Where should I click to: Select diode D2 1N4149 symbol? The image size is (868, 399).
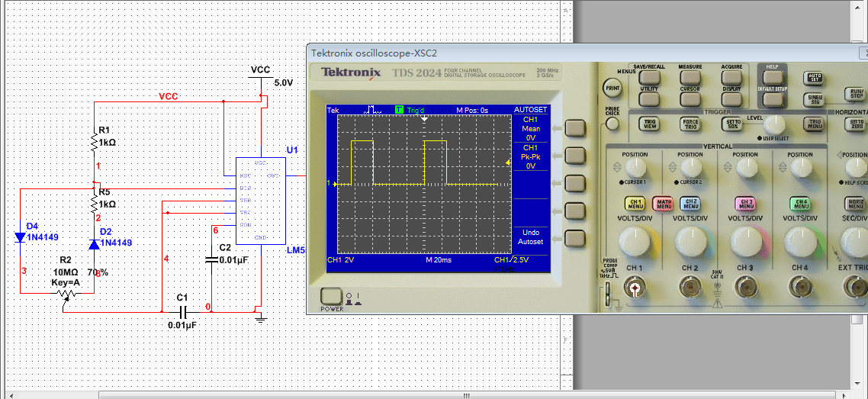pos(94,243)
